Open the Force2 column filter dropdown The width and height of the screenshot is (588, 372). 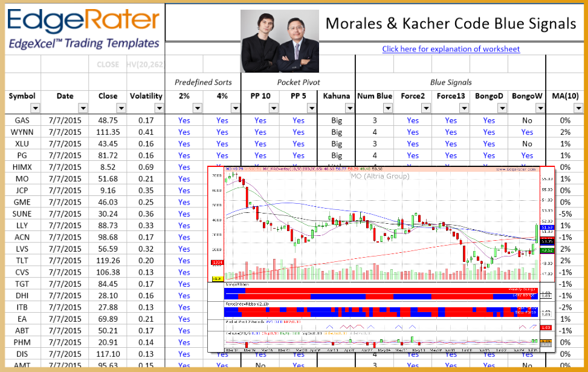tap(426, 108)
